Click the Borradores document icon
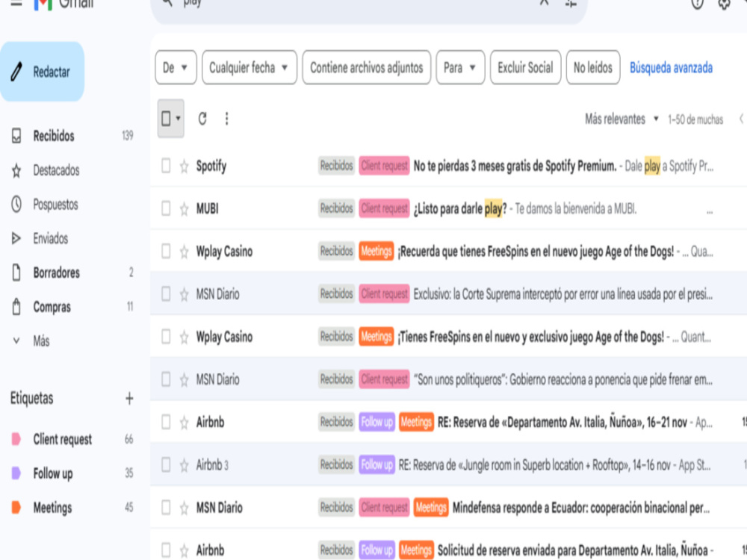This screenshot has width=747, height=560. click(x=16, y=273)
